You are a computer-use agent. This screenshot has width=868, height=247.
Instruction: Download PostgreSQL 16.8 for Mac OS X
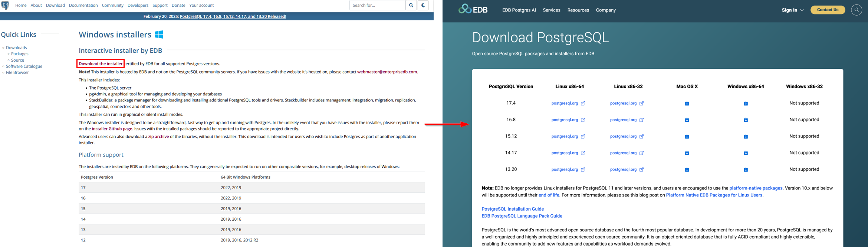click(x=687, y=120)
